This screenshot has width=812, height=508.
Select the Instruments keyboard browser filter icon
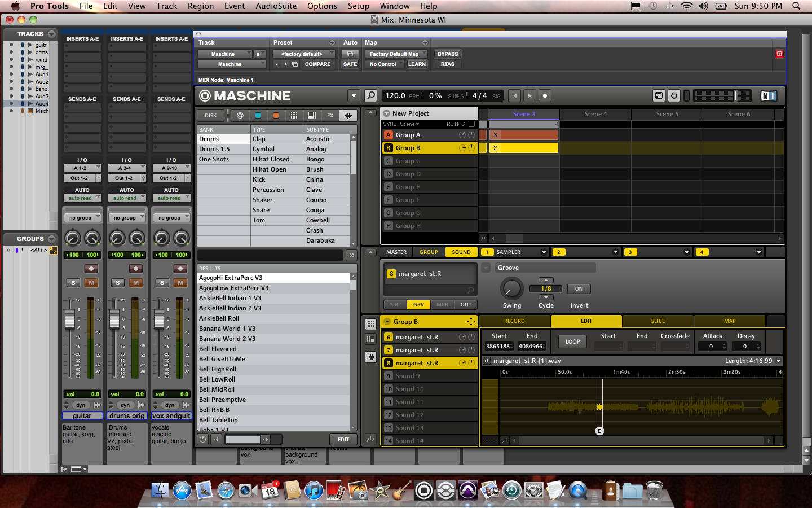coord(312,115)
